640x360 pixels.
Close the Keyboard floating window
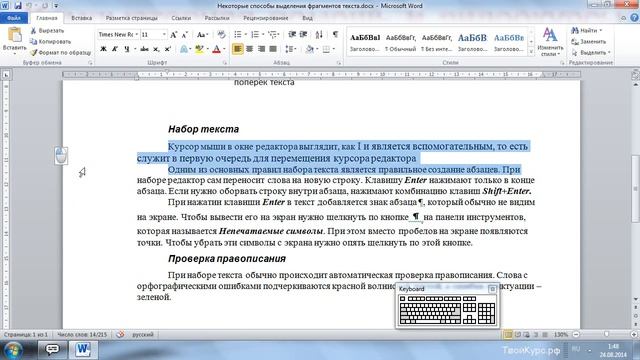coord(492,289)
